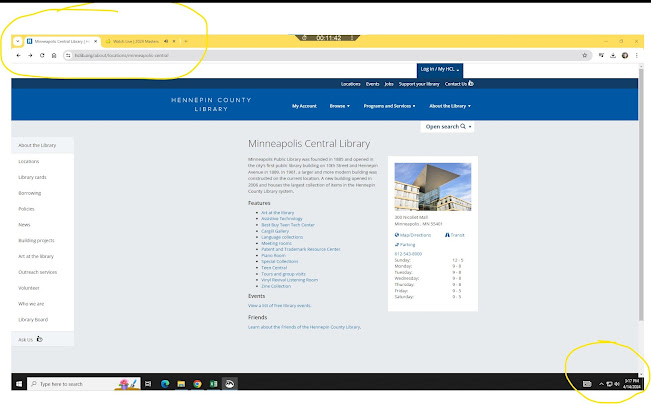Select Library cards in the sidebar
Image resolution: width=651 pixels, height=404 pixels.
point(32,177)
